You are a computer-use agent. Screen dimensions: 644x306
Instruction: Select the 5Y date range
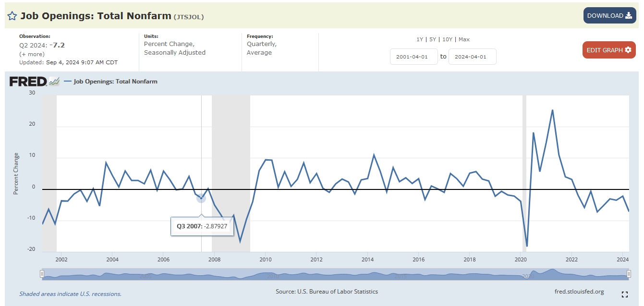pos(434,39)
